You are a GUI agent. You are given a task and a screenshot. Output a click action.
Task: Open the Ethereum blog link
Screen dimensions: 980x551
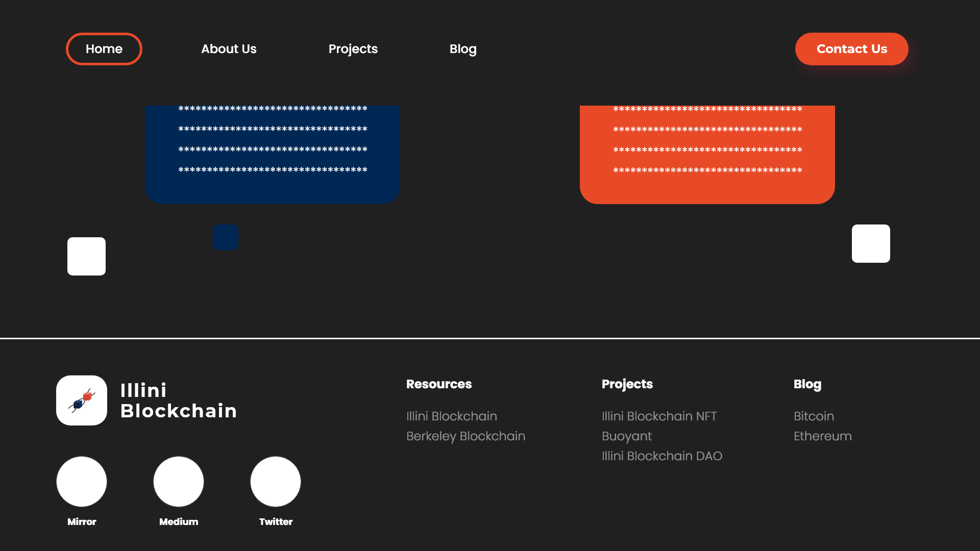coord(822,436)
